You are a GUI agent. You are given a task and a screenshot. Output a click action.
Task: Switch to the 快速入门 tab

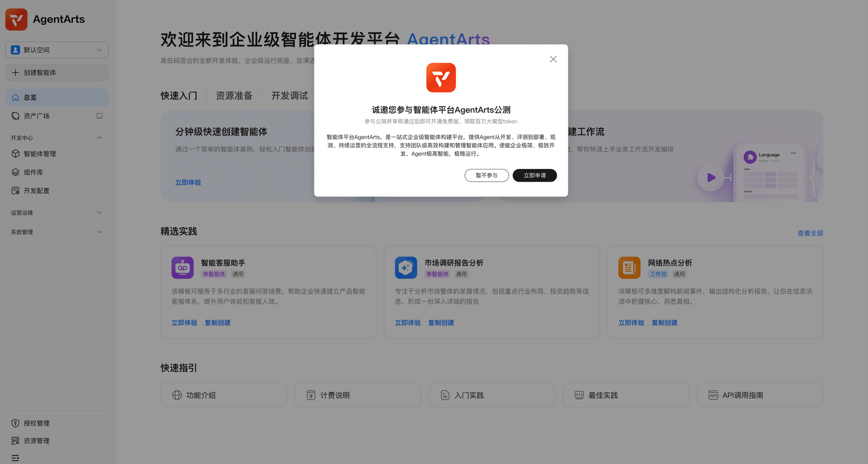[x=179, y=96]
